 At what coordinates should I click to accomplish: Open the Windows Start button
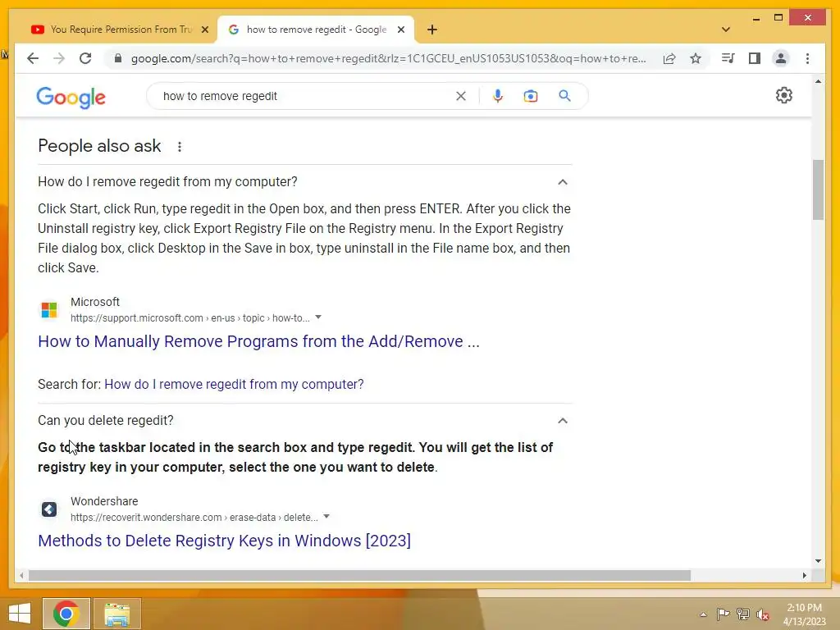click(20, 614)
